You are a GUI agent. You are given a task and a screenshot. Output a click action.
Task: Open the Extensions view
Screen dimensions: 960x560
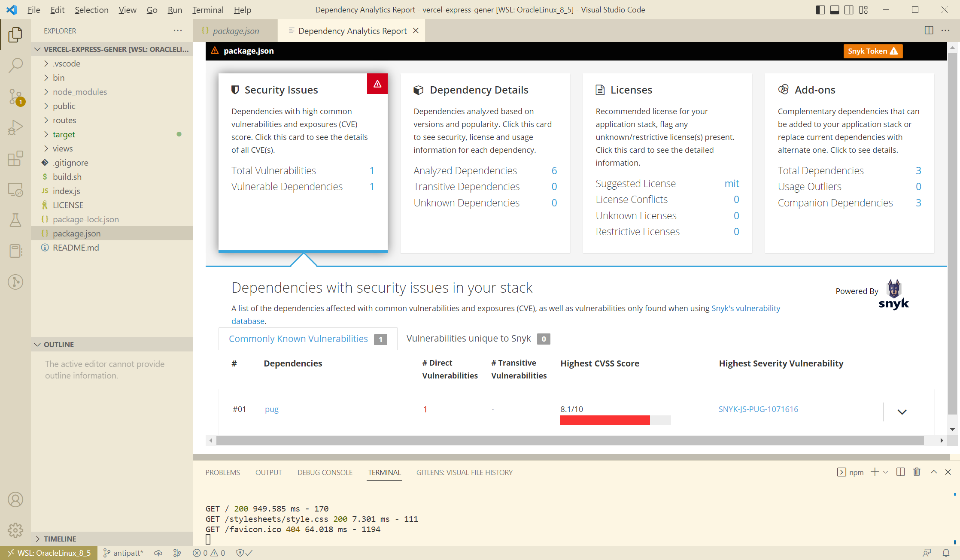[x=15, y=158]
